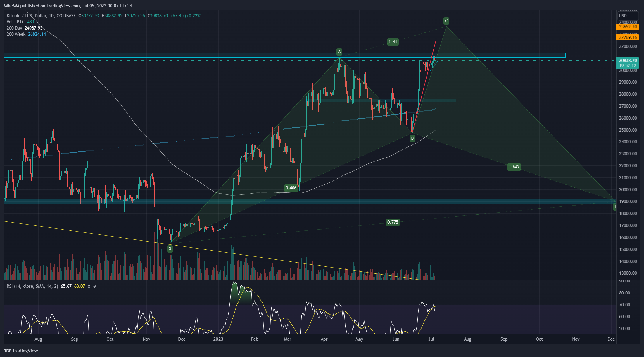The width and height of the screenshot is (644, 357).
Task: Click the current price tag 30838.70
Action: [x=628, y=61]
